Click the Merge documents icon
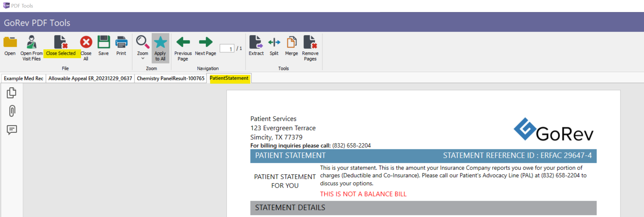Image resolution: width=644 pixels, height=217 pixels. click(x=292, y=42)
